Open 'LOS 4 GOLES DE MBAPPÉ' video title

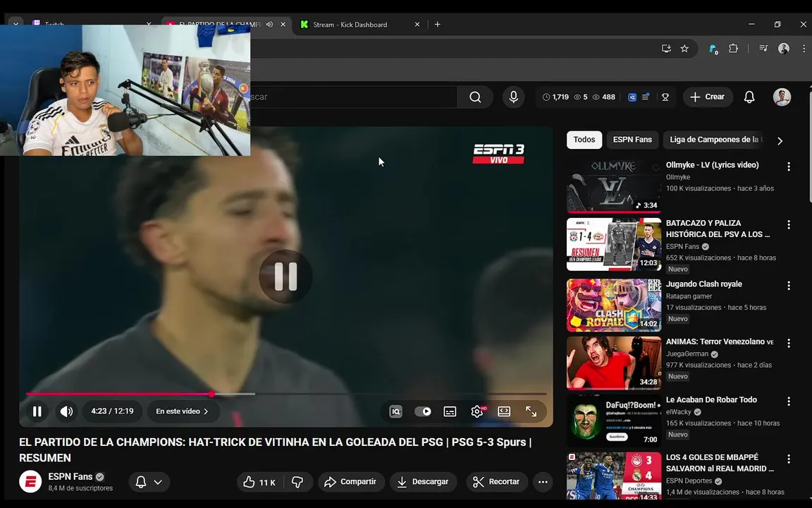click(x=720, y=463)
